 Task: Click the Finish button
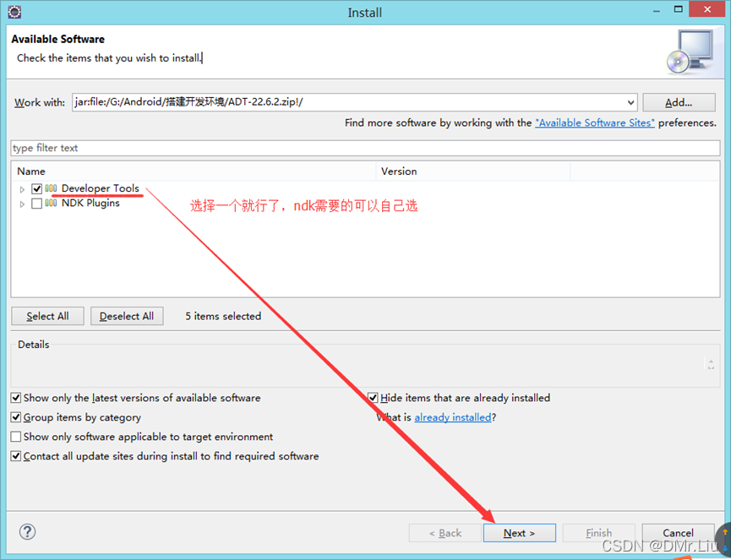coord(598,533)
